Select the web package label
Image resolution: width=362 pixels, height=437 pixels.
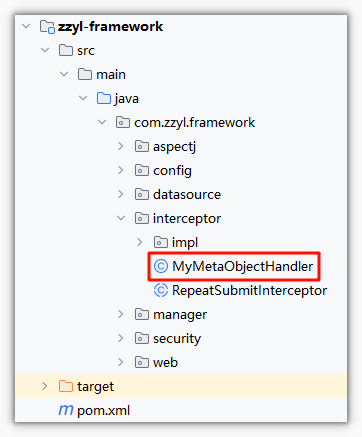[165, 363]
